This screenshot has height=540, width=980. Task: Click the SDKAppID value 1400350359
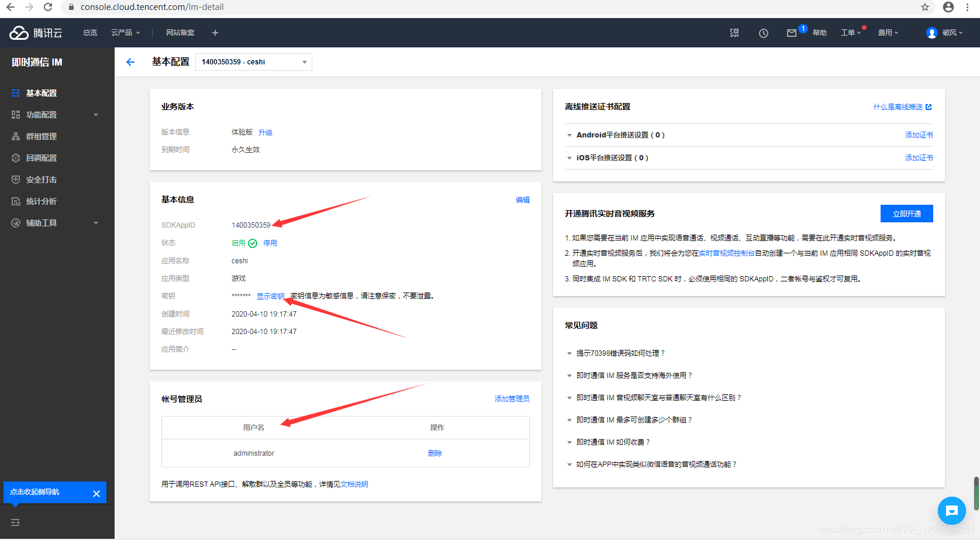coord(251,225)
